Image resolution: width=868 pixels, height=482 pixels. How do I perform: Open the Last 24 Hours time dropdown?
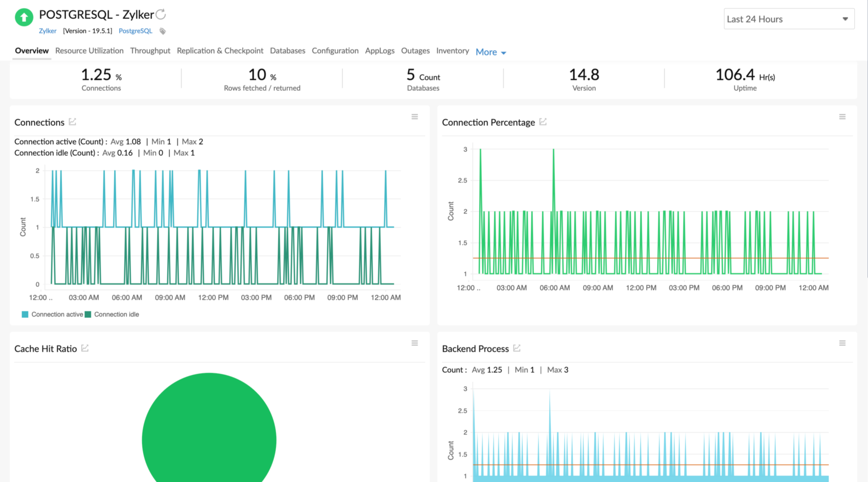(789, 19)
